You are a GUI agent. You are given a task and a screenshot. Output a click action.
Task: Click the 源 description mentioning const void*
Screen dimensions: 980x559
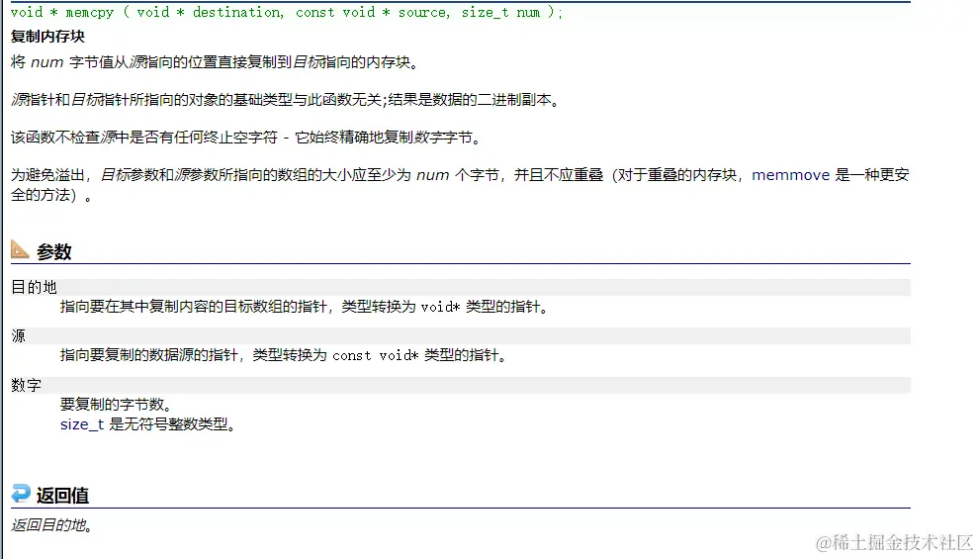point(283,355)
